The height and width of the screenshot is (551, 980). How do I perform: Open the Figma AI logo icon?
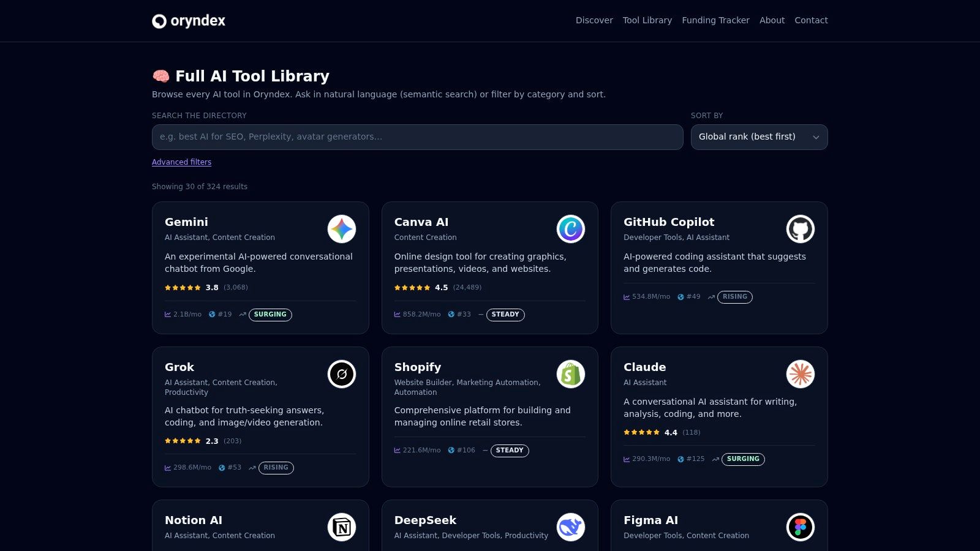[801, 527]
